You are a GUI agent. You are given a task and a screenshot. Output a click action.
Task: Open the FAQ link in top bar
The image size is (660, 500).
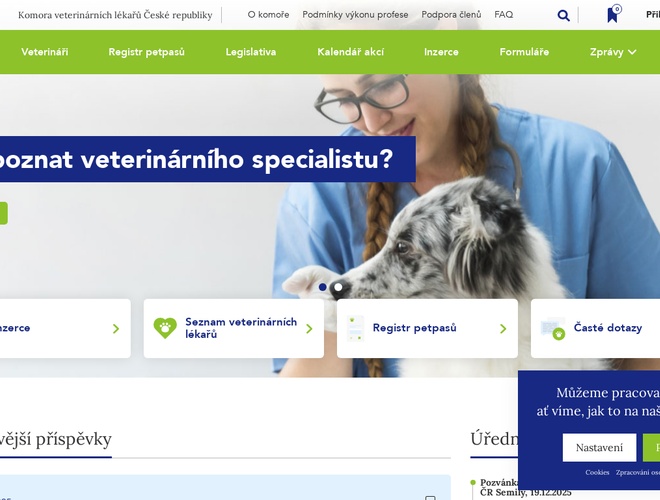coord(504,15)
